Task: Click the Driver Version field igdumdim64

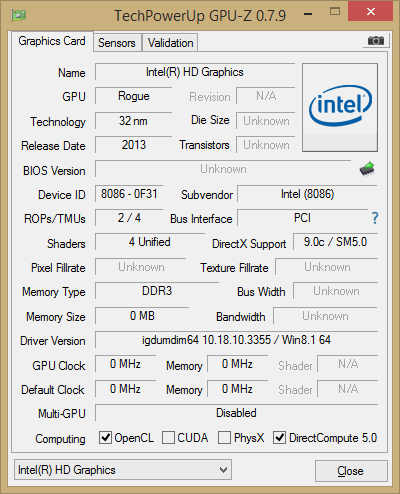Action: [x=236, y=340]
